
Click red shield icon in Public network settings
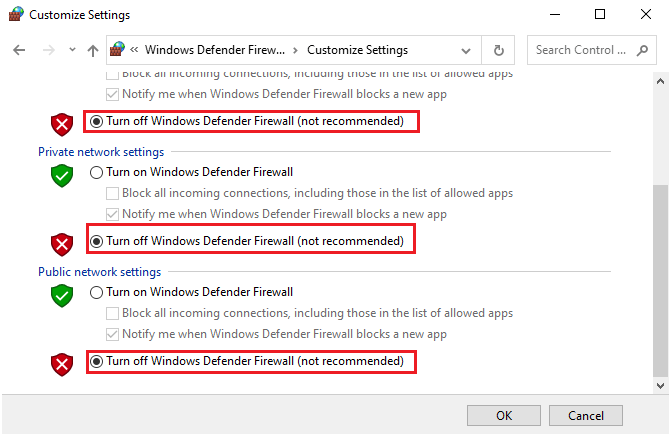(x=62, y=365)
